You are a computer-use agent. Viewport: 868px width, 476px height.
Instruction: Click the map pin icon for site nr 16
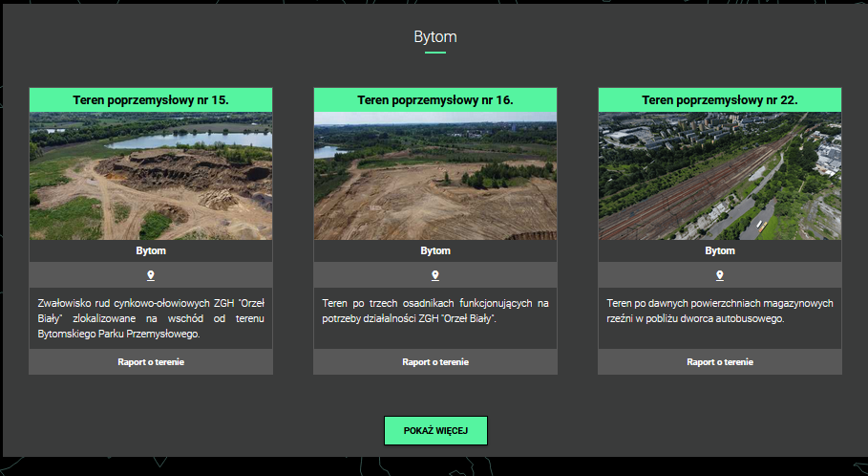point(435,275)
